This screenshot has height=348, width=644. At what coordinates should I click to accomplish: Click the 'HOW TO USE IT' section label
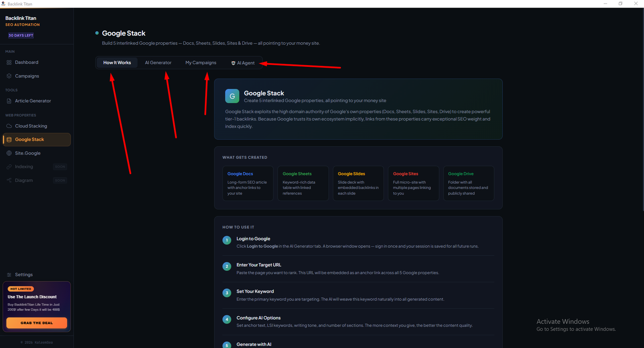click(238, 227)
